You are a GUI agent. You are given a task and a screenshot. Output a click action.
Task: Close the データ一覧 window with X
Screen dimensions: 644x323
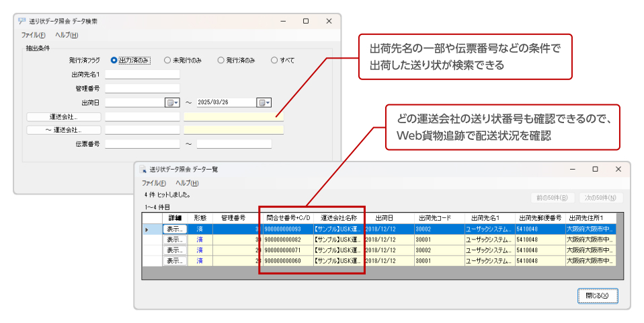point(618,170)
